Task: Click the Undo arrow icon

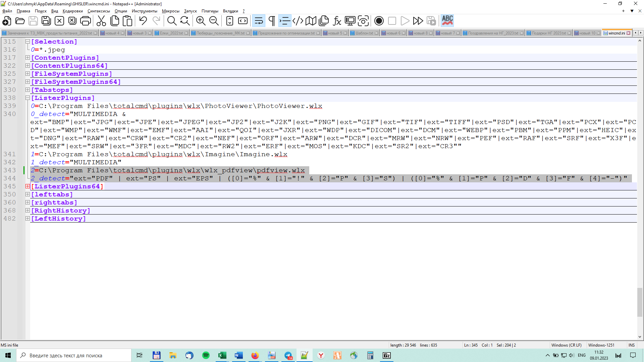Action: 143,21
